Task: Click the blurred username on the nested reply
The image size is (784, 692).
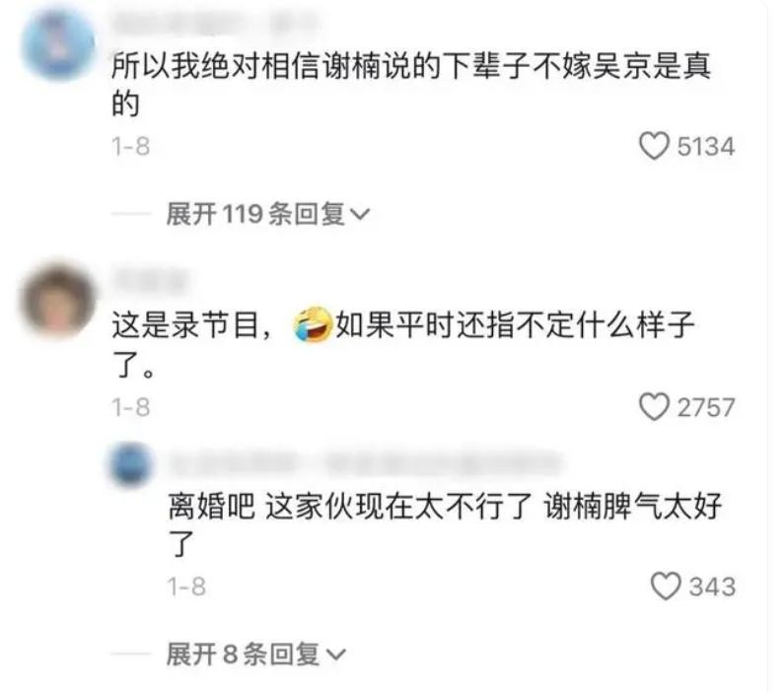Action: pyautogui.click(x=365, y=464)
